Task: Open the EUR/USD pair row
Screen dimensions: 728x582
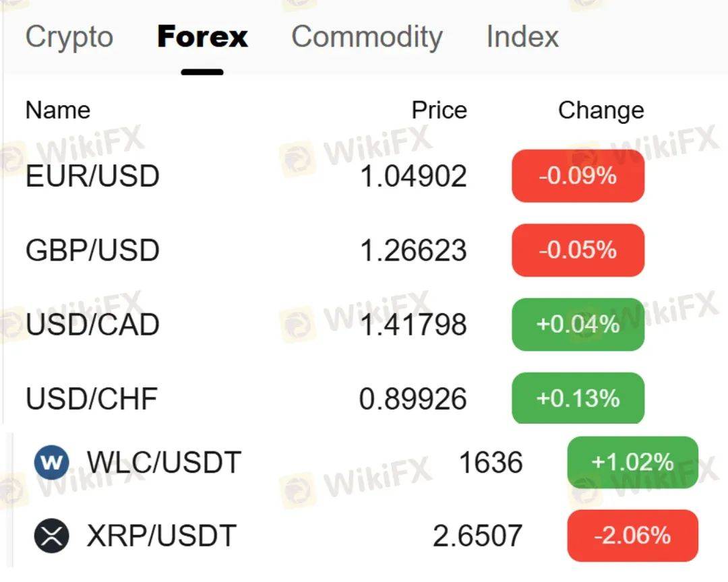Action: pos(334,176)
